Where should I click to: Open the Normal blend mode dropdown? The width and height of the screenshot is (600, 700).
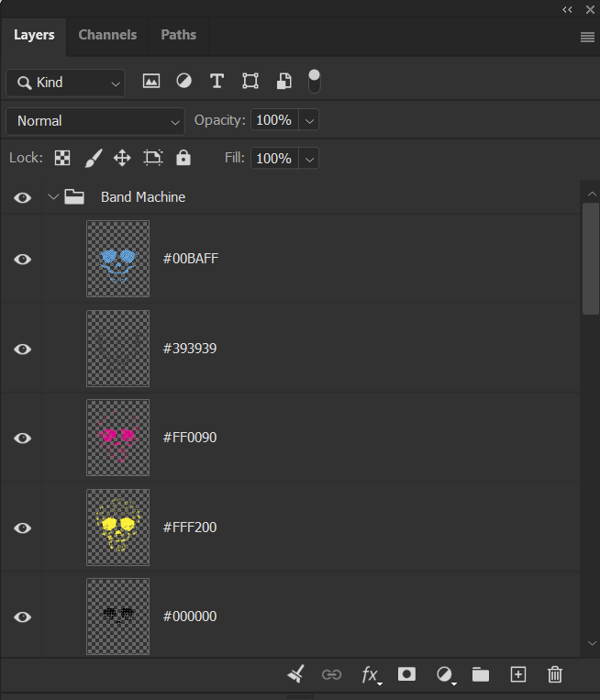[95, 121]
